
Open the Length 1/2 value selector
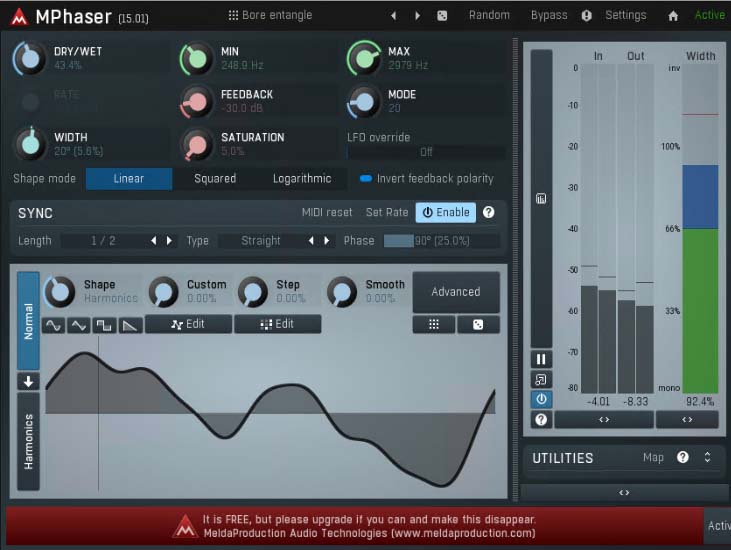[103, 241]
